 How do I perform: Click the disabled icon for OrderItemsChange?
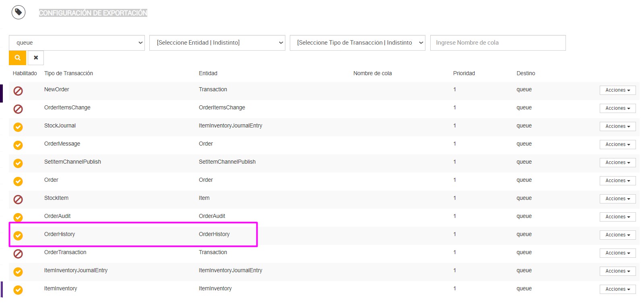pyautogui.click(x=18, y=109)
